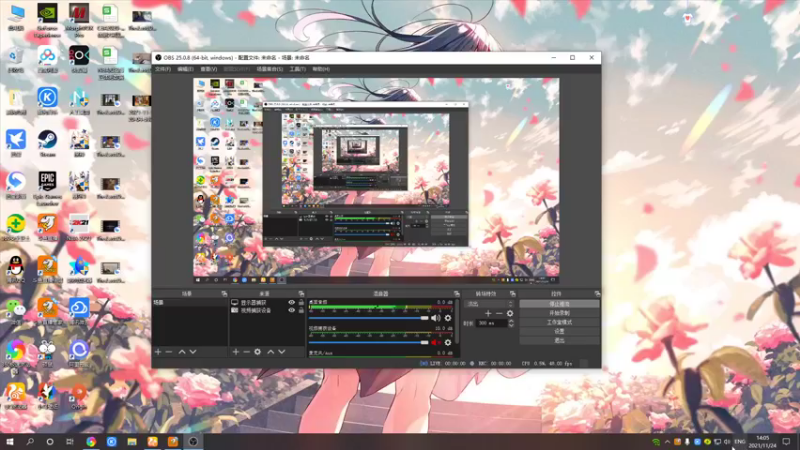Pop out the Scenes panel dock icon
The image size is (800, 450).
click(x=224, y=294)
